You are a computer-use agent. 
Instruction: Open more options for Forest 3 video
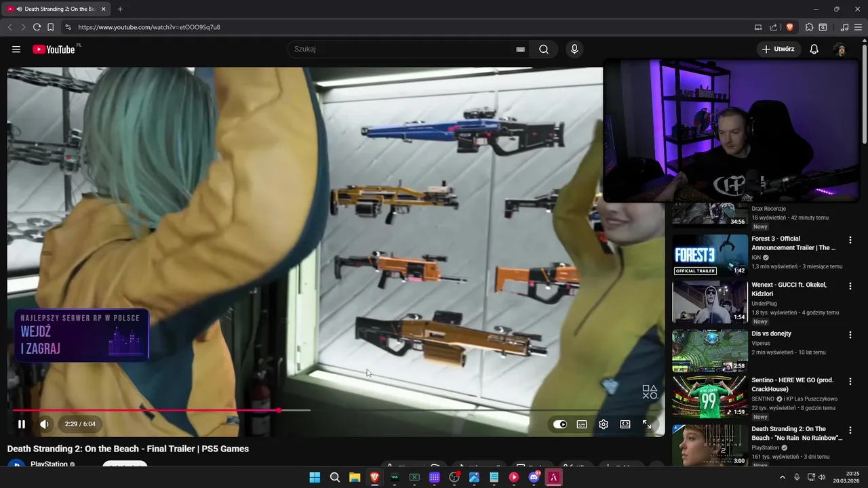tap(850, 240)
